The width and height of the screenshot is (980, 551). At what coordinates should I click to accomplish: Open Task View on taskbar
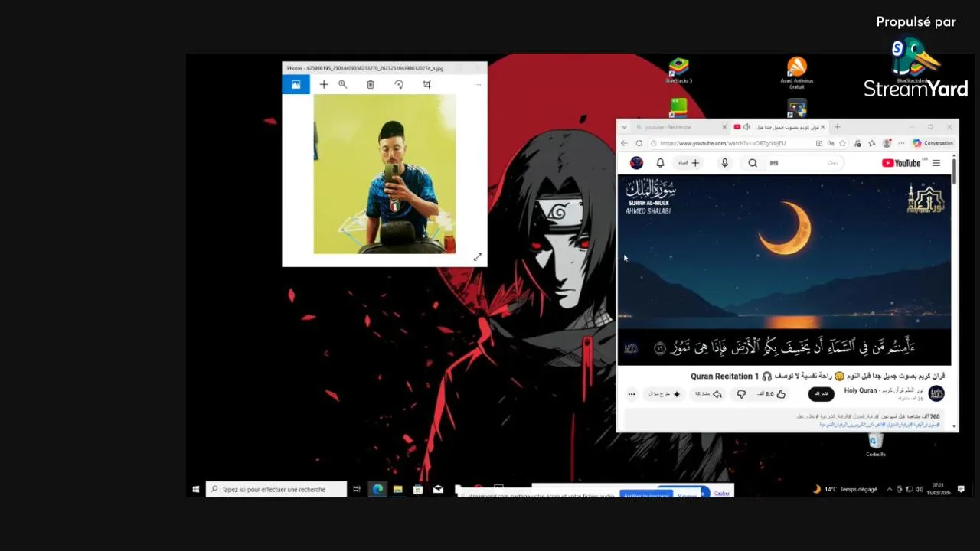pos(357,489)
